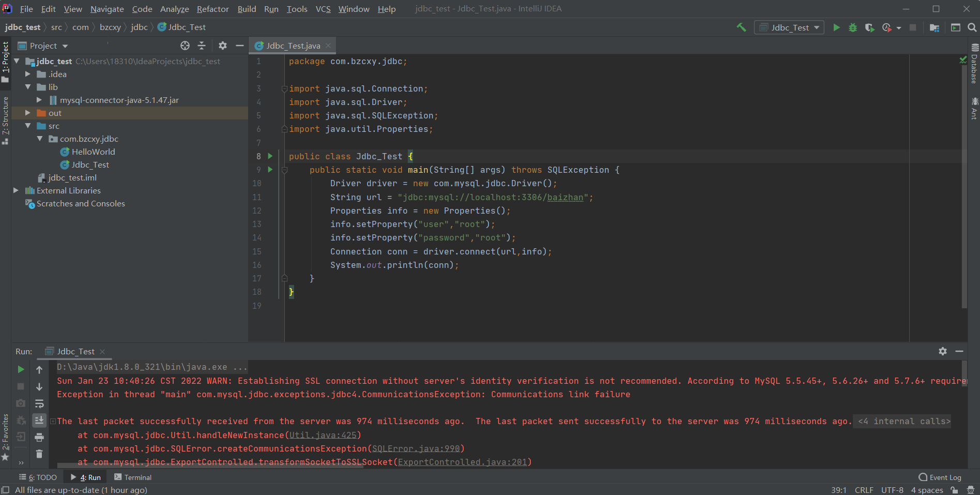Toggle Soft-Wrap in console
This screenshot has height=495, width=980.
pyautogui.click(x=39, y=403)
